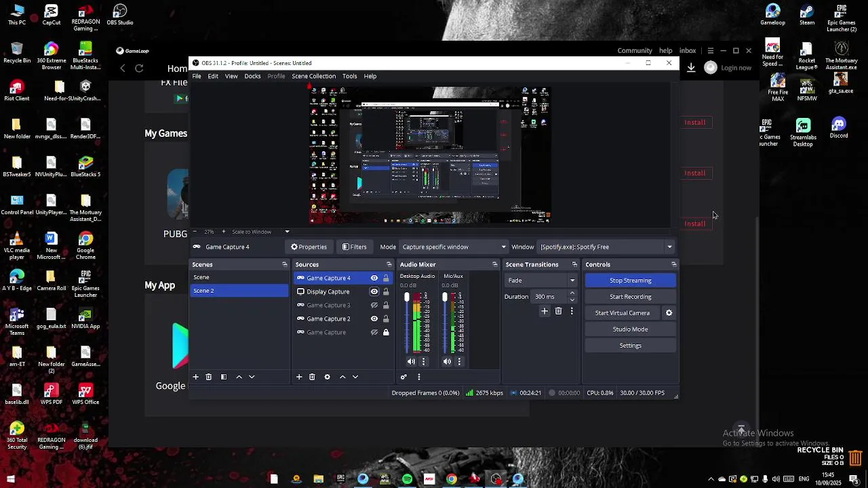
Task: Remove selected source with trash icon
Action: pyautogui.click(x=312, y=377)
